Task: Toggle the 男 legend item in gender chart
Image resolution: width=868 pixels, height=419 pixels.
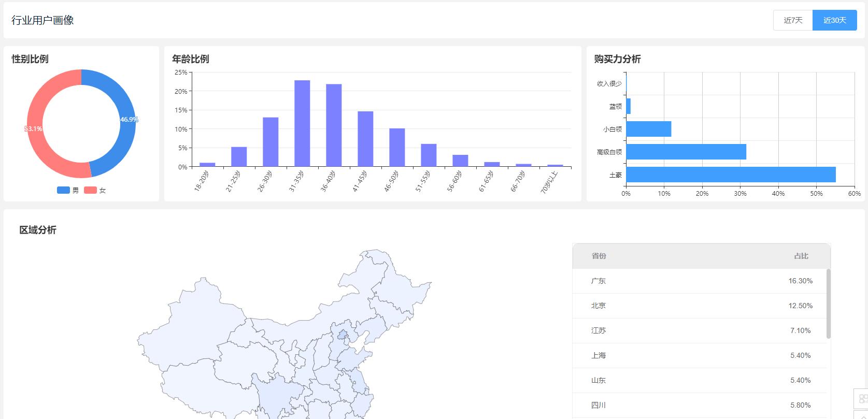Action: (x=68, y=190)
